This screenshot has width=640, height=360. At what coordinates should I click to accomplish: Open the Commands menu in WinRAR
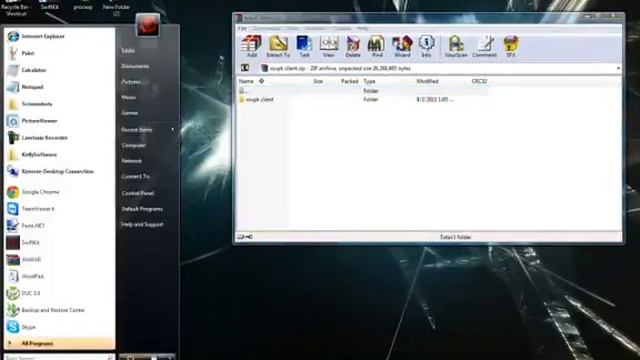tap(267, 28)
